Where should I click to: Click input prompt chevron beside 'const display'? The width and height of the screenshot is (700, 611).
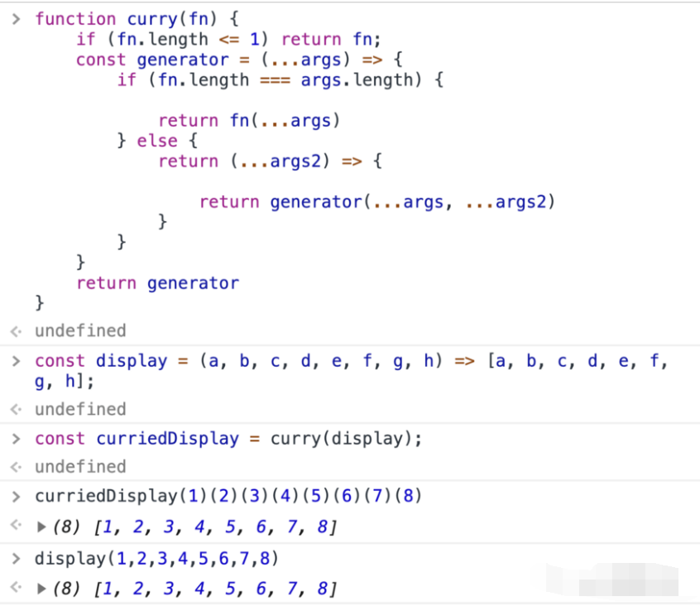point(16,361)
